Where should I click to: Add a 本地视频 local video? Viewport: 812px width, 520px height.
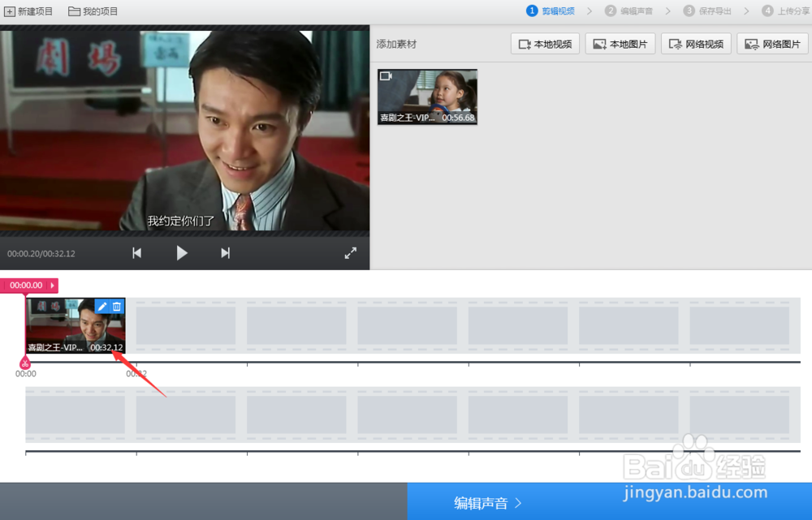coord(545,44)
